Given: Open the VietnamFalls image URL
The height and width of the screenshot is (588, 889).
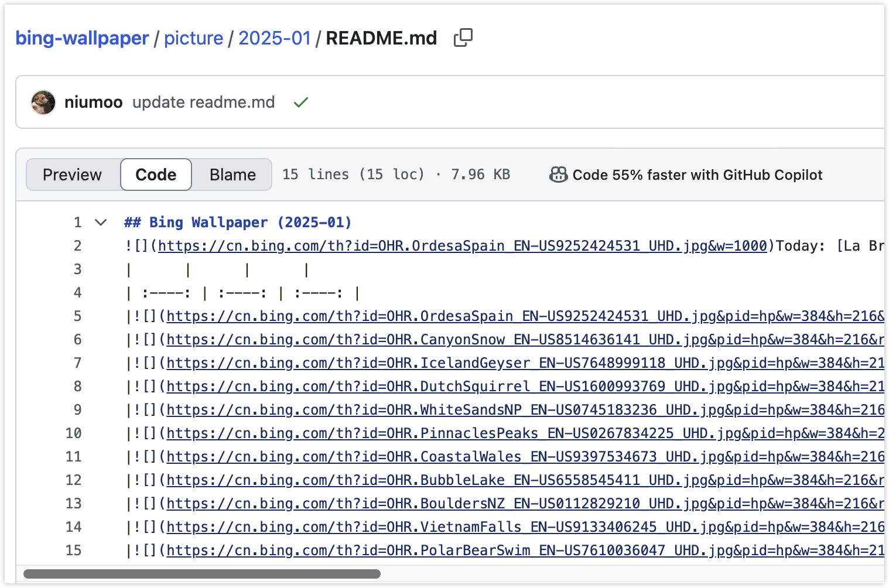Looking at the screenshot, I should tap(525, 527).
